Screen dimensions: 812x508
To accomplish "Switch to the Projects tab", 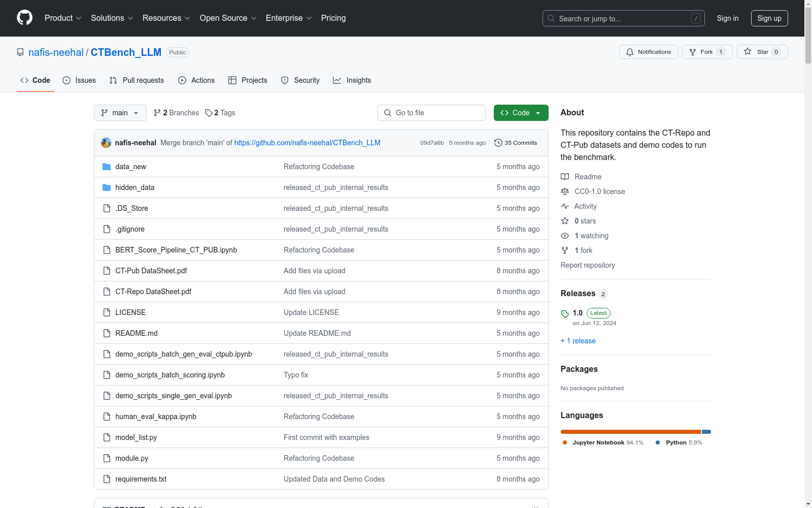I will click(x=248, y=80).
